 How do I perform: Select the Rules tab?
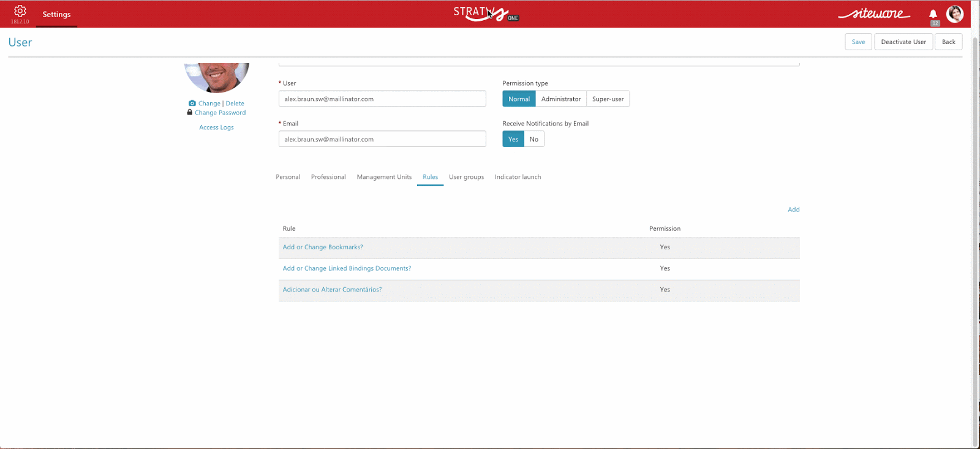click(x=430, y=177)
